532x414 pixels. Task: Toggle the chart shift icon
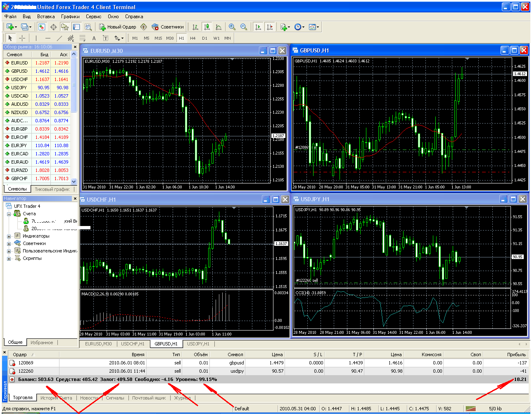270,27
